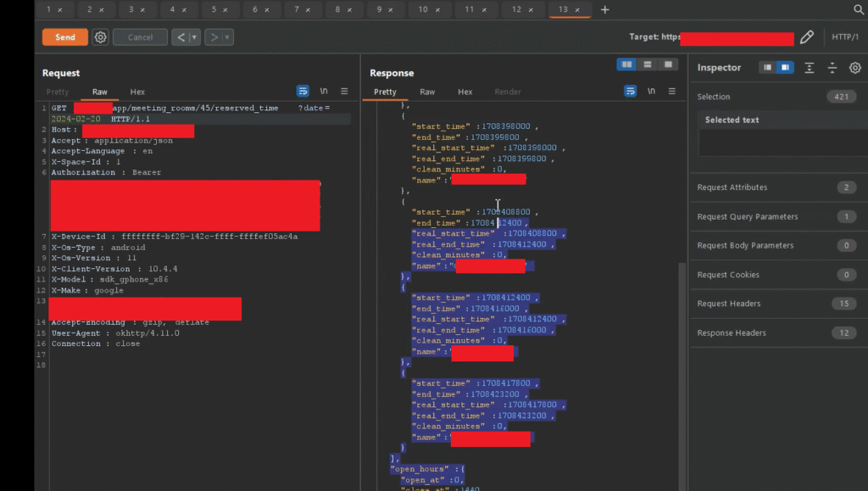Click the expand all sections icon in Inspector

click(810, 68)
